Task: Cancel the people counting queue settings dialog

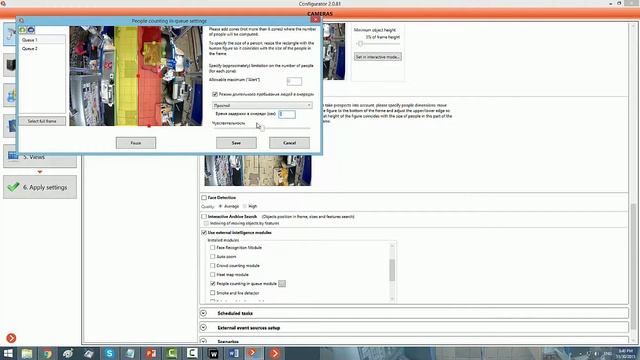Action: pos(289,143)
